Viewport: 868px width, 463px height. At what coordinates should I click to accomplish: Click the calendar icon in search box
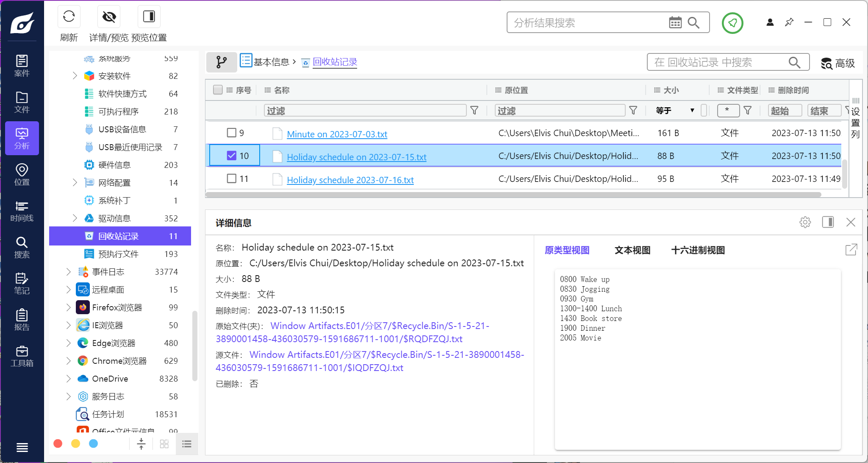675,22
